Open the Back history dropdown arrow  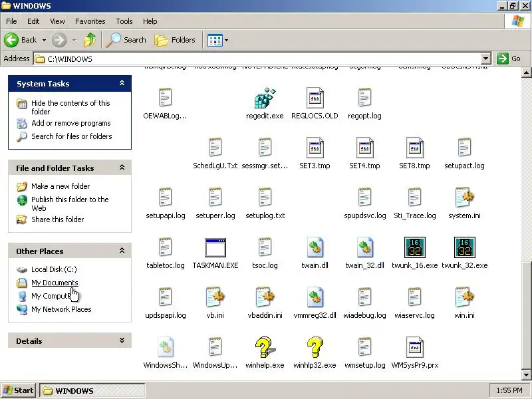pyautogui.click(x=44, y=40)
